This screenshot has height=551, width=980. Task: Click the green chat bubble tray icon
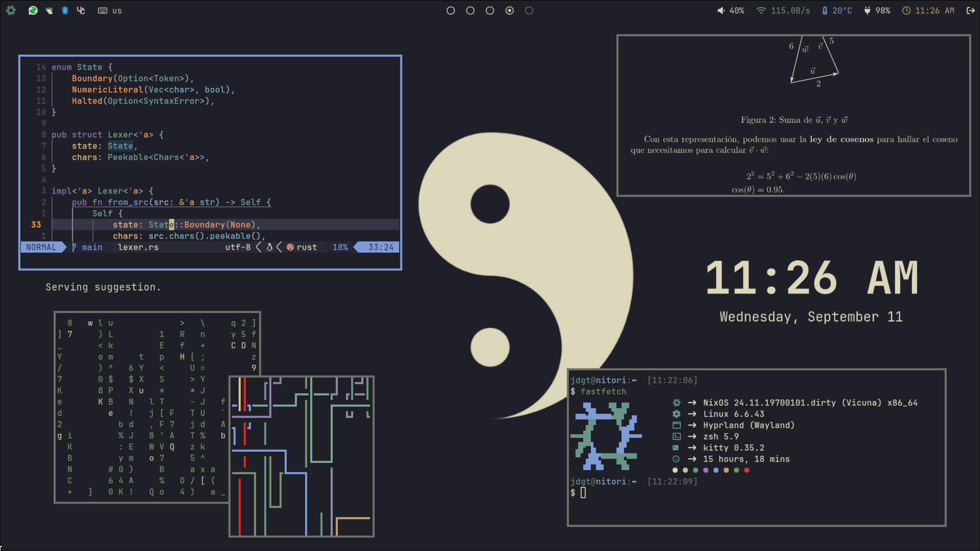coord(33,10)
